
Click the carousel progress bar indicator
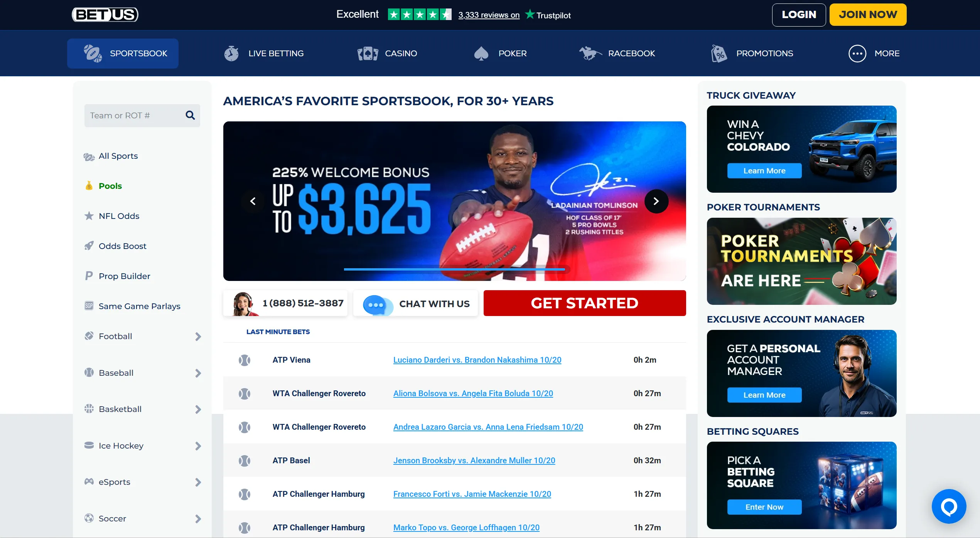(x=454, y=269)
